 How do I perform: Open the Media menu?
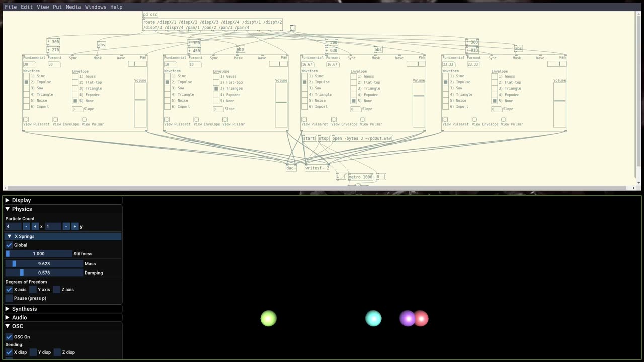tap(73, 7)
